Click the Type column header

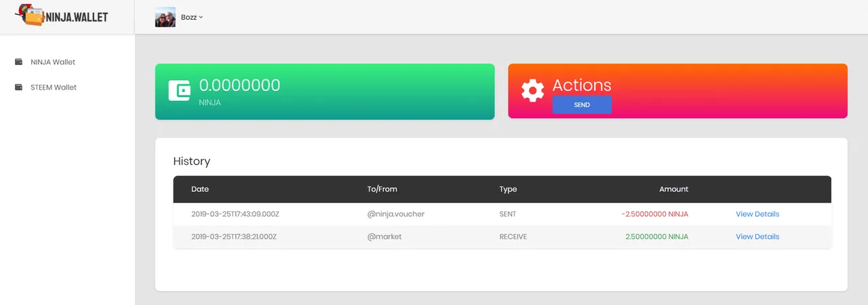(508, 189)
